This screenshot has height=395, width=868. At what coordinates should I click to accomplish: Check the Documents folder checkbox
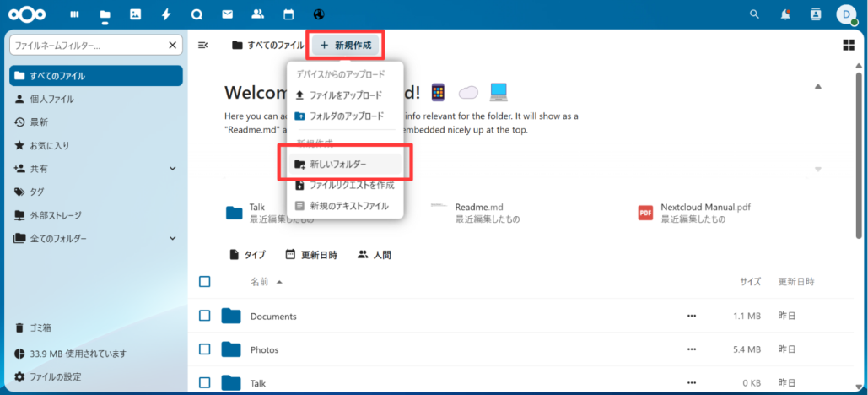click(205, 316)
